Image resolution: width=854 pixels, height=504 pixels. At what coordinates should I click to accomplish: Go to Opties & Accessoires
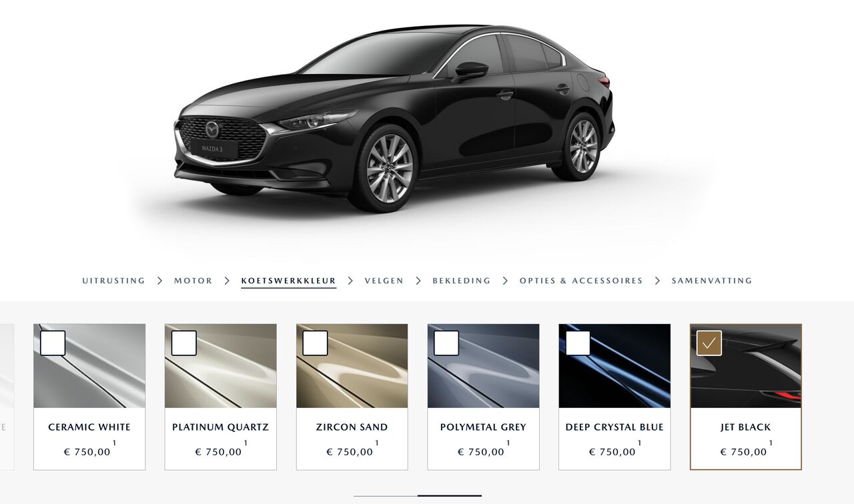(581, 281)
